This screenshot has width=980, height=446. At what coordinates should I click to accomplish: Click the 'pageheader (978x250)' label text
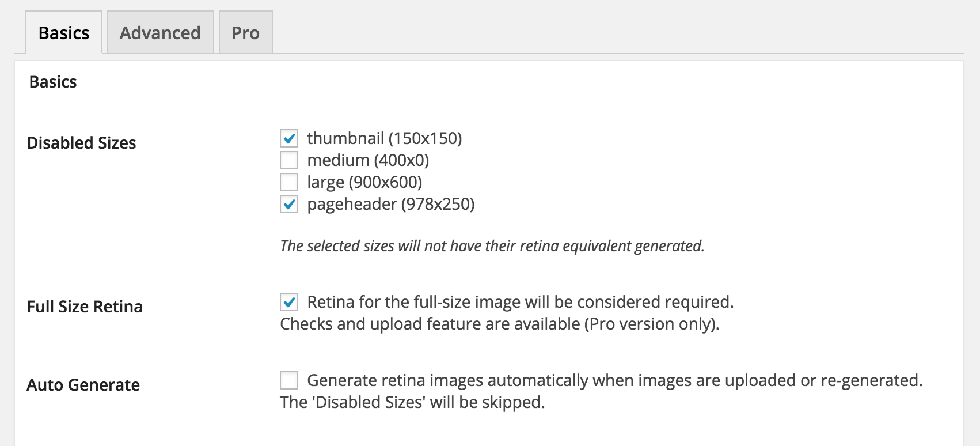[390, 204]
